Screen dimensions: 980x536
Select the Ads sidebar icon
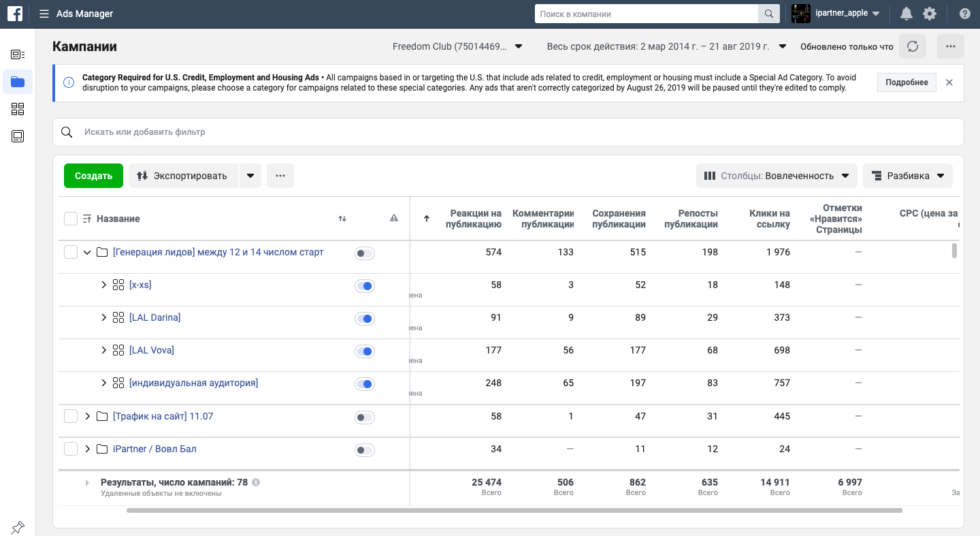(x=18, y=136)
